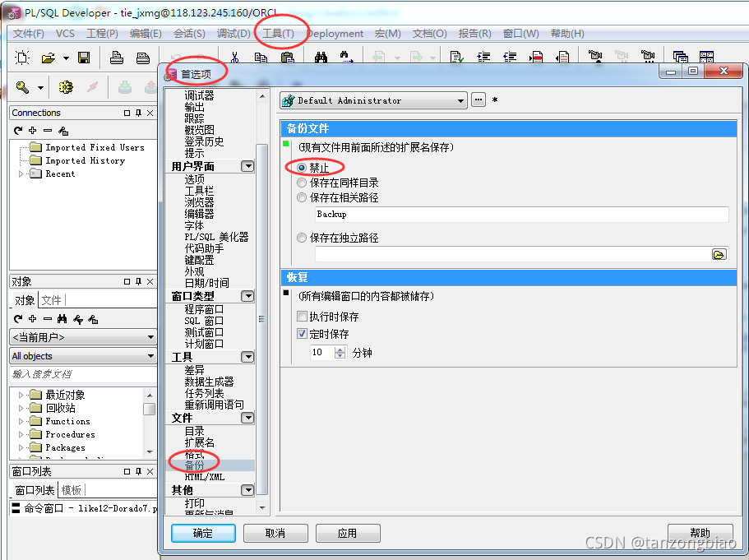This screenshot has height=560, width=749.
Task: Open Find with the binoculars icon
Action: tap(321, 58)
